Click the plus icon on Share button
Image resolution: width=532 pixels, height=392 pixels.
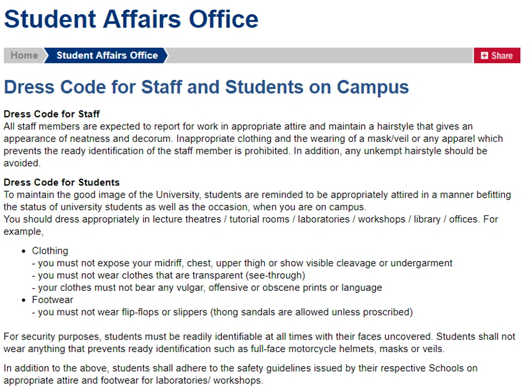coord(484,55)
